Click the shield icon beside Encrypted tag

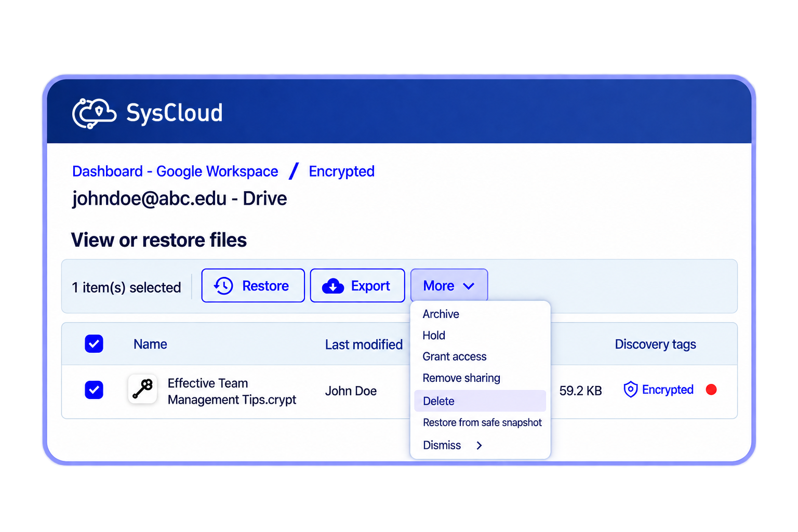point(630,389)
